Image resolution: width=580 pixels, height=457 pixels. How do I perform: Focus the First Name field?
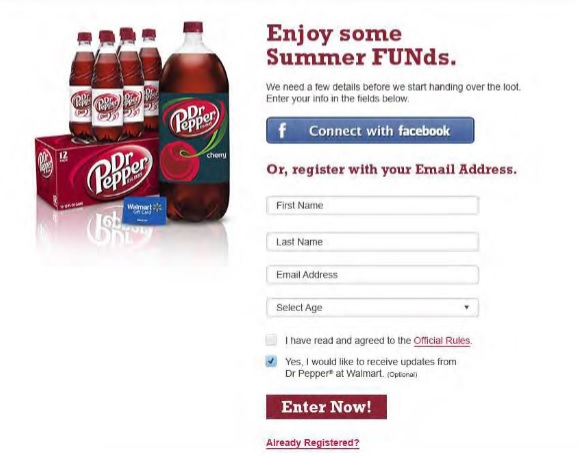click(372, 205)
